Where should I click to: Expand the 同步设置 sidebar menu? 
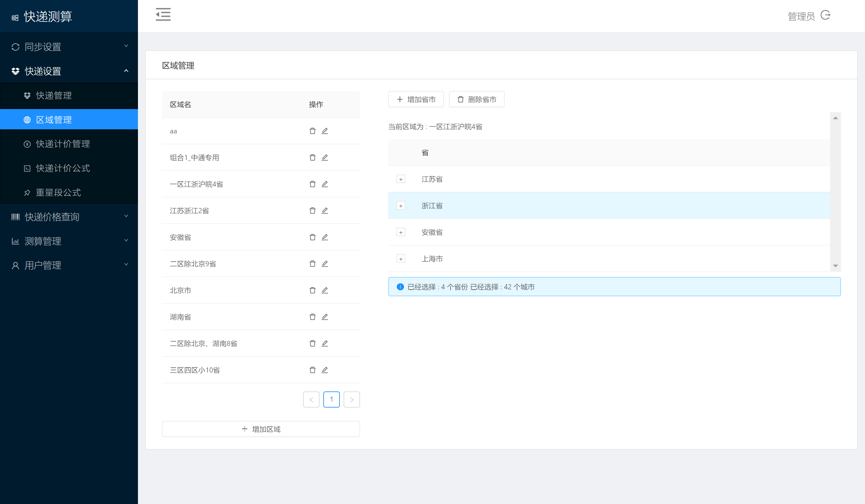tap(69, 47)
